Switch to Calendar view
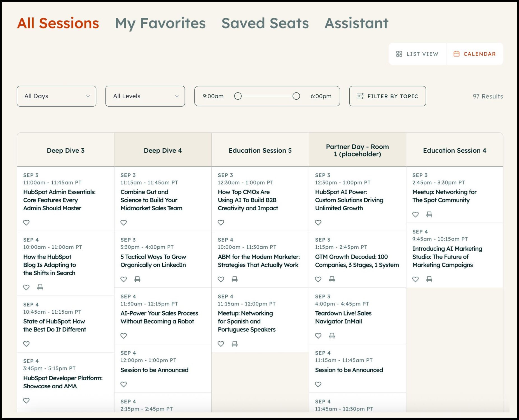 (x=475, y=54)
